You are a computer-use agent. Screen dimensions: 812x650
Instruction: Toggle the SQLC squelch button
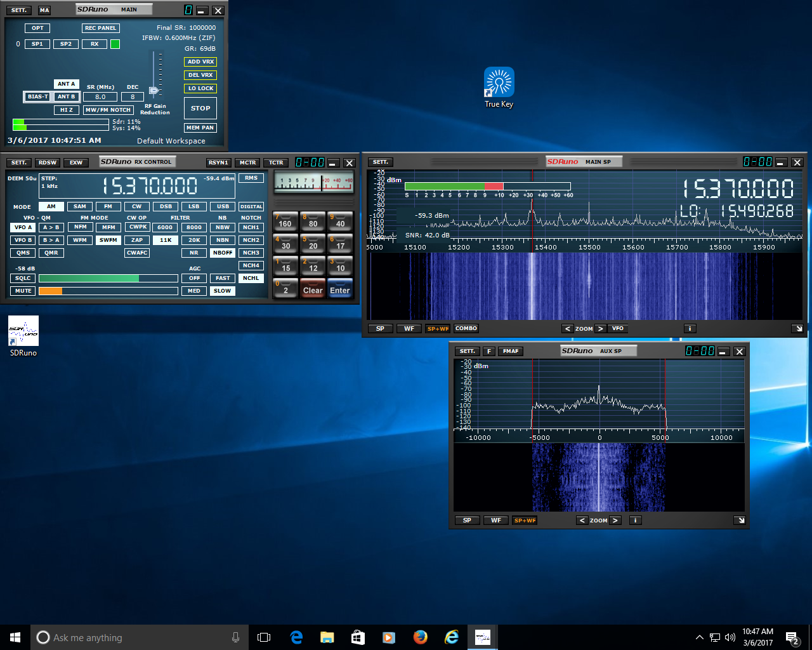(x=23, y=278)
